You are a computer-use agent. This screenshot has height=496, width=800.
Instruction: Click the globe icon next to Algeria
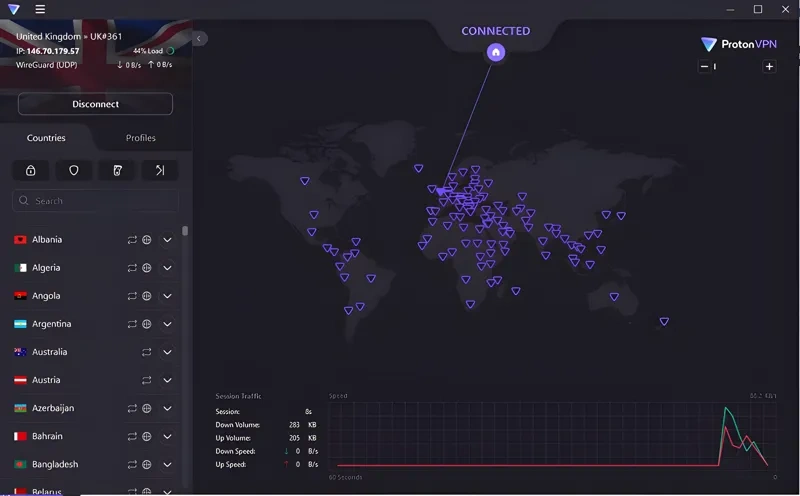(x=147, y=268)
